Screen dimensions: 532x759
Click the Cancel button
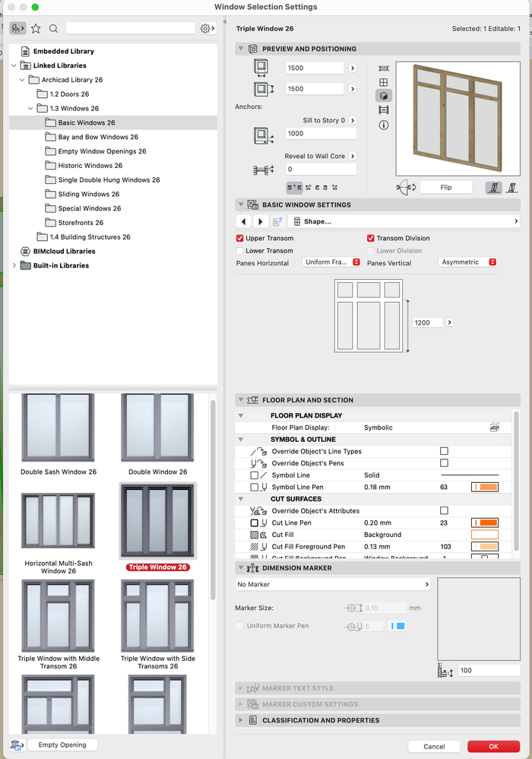[434, 746]
